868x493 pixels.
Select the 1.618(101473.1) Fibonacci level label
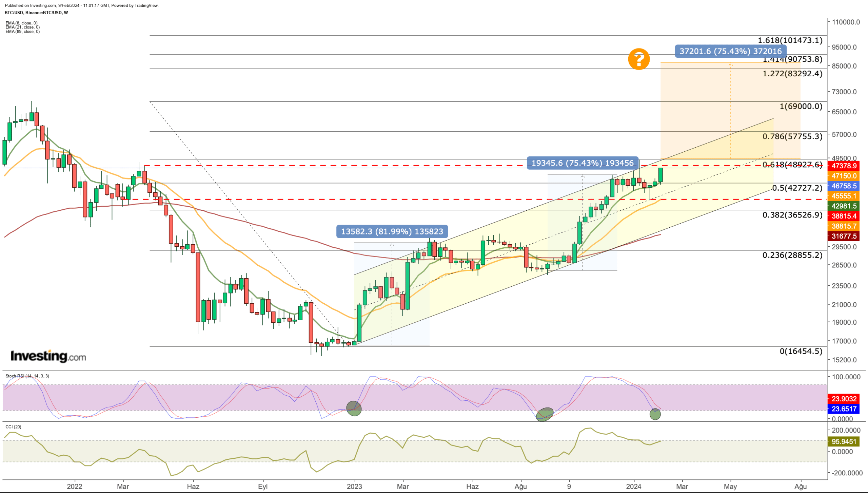[790, 40]
